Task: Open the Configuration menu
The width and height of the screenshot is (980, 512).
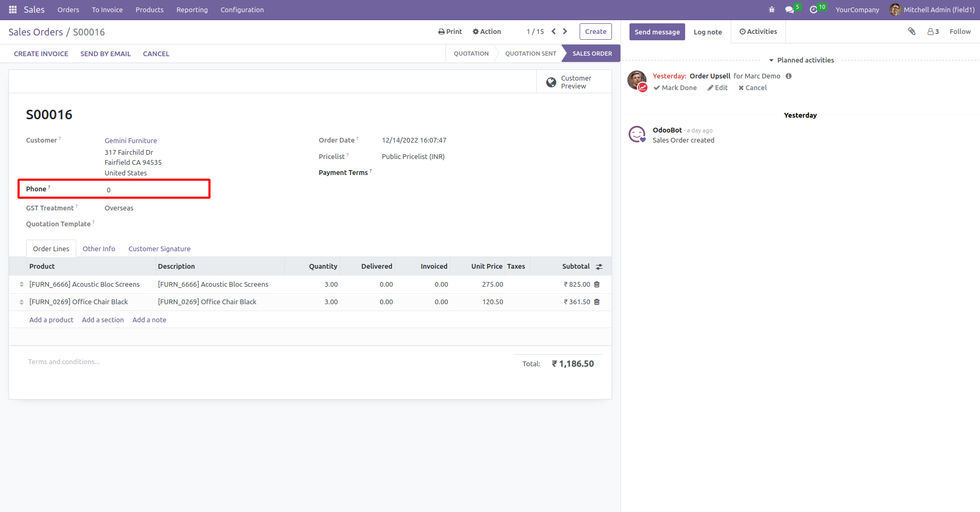Action: (242, 10)
